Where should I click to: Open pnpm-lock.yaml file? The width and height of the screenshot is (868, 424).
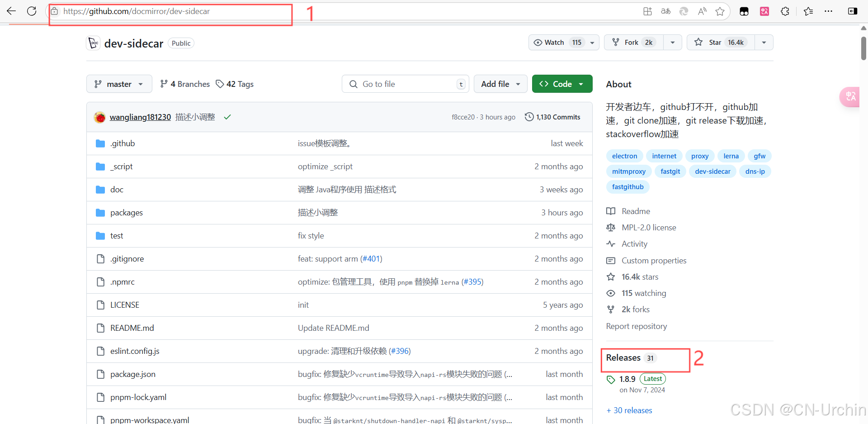pyautogui.click(x=138, y=397)
